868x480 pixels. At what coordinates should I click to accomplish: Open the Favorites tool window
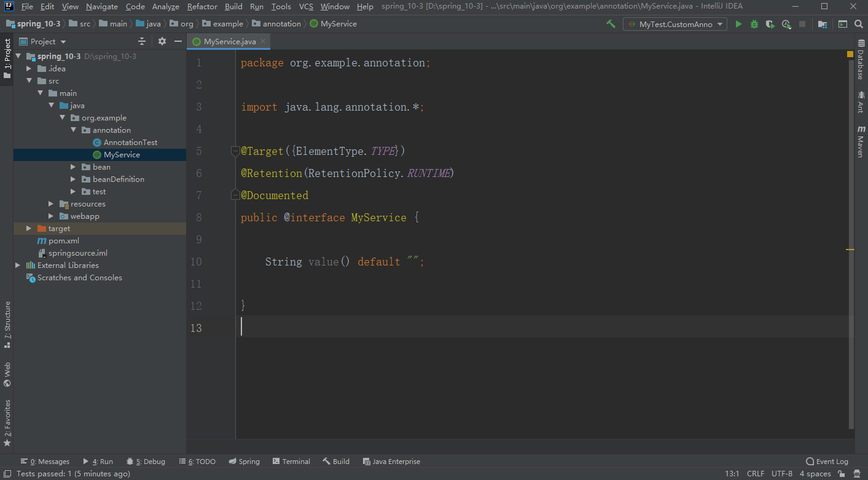coord(7,423)
